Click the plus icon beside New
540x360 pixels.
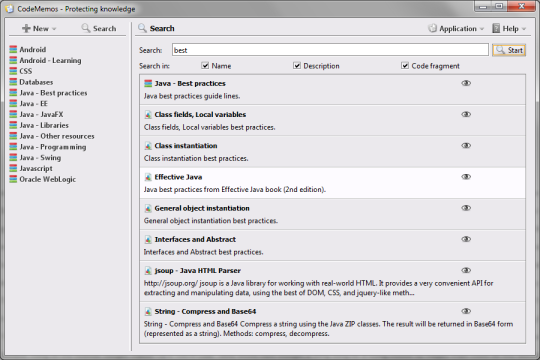[26, 28]
